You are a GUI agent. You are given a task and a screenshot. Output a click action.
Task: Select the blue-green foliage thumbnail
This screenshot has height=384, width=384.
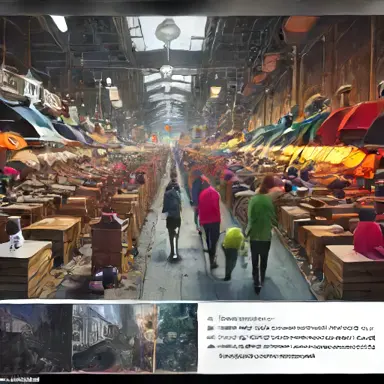[x=177, y=337]
